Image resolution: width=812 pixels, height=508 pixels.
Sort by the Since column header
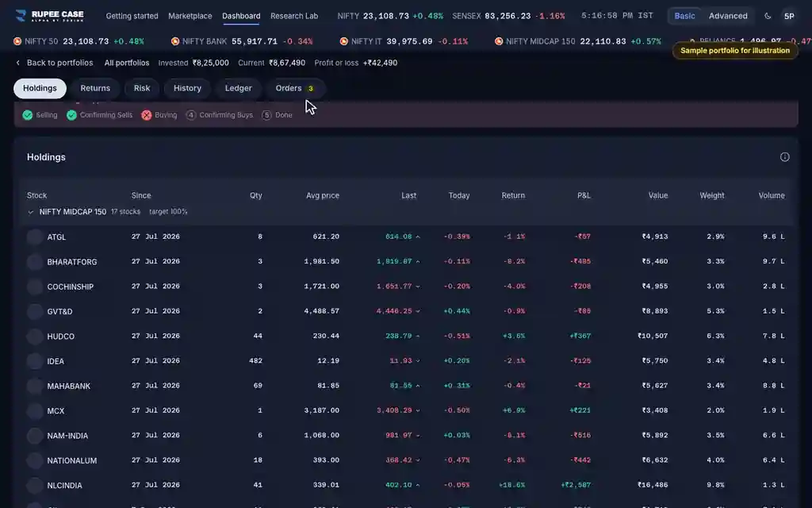[141, 195]
